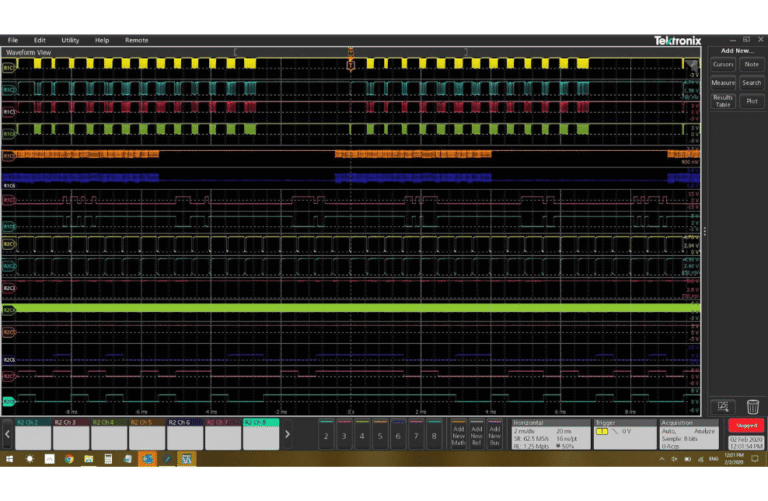Open the Windows notification center icon
Image resolution: width=768 pixels, height=501 pixels.
(755, 459)
